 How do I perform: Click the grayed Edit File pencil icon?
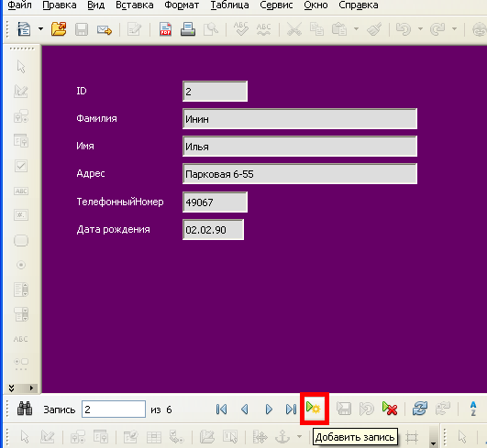point(135,29)
